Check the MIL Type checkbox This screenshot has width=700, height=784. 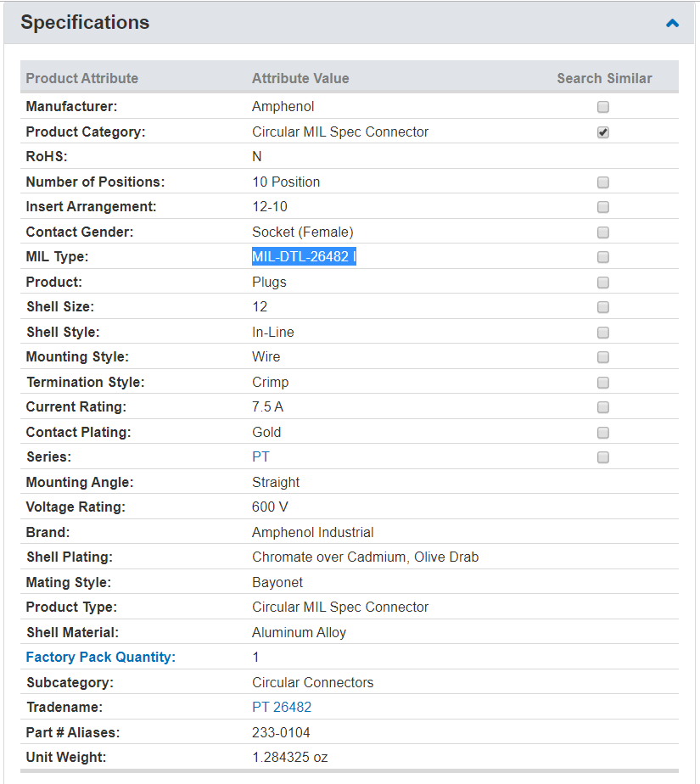pos(603,257)
